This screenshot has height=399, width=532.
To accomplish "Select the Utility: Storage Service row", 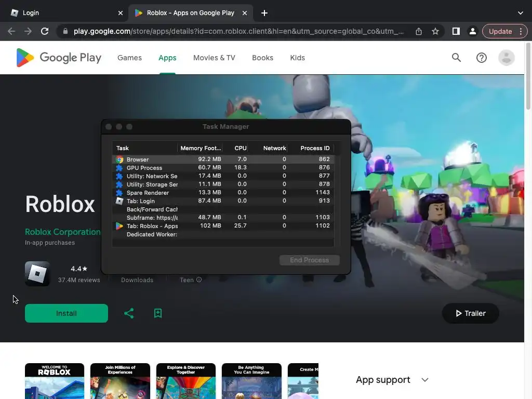I will pos(223,184).
